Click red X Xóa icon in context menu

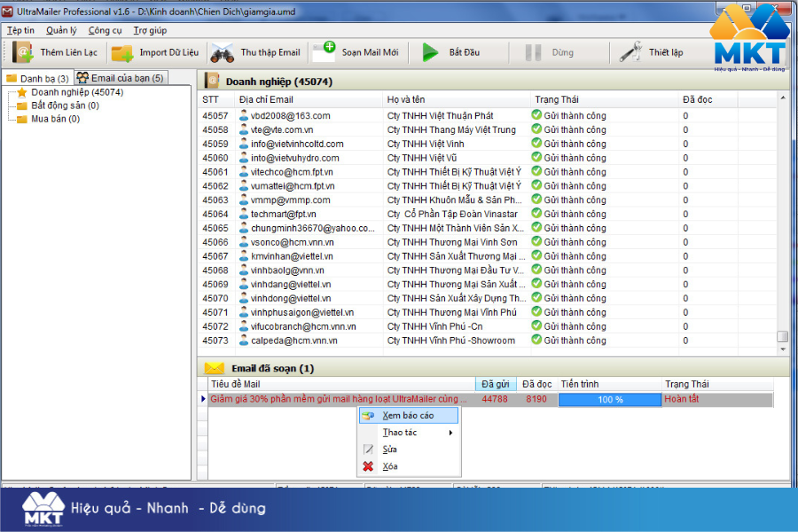[368, 466]
